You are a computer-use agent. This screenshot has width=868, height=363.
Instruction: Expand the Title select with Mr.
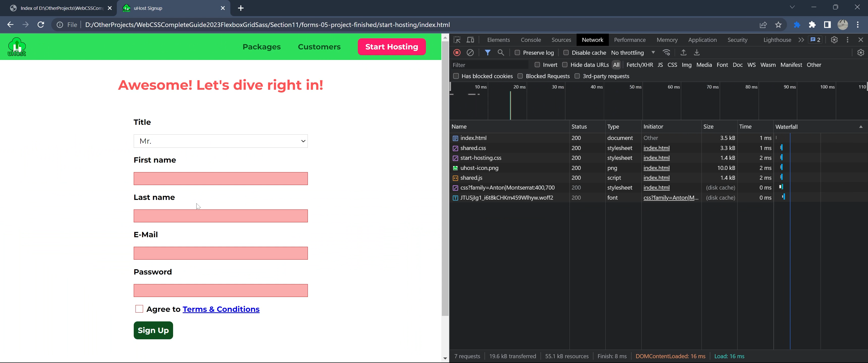coord(220,141)
